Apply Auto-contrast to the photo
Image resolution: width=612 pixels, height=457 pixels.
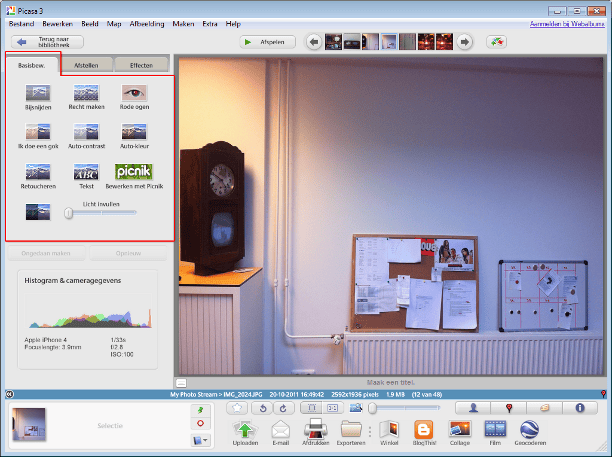tap(86, 132)
